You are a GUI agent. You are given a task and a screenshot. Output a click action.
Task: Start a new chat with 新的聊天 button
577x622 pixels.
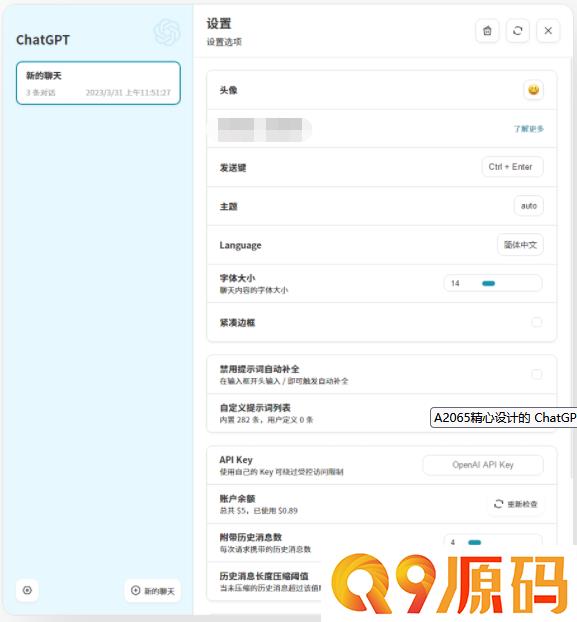[153, 591]
